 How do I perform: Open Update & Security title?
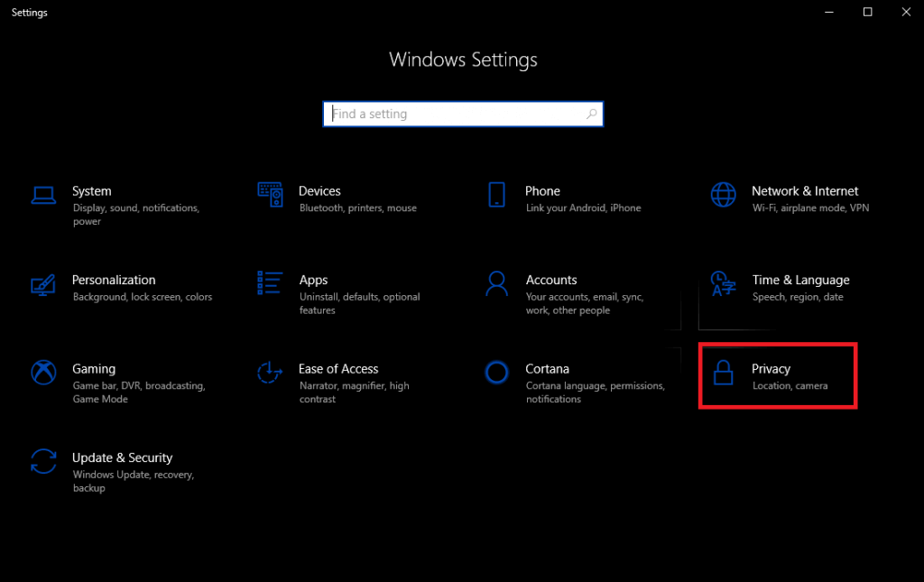(122, 457)
